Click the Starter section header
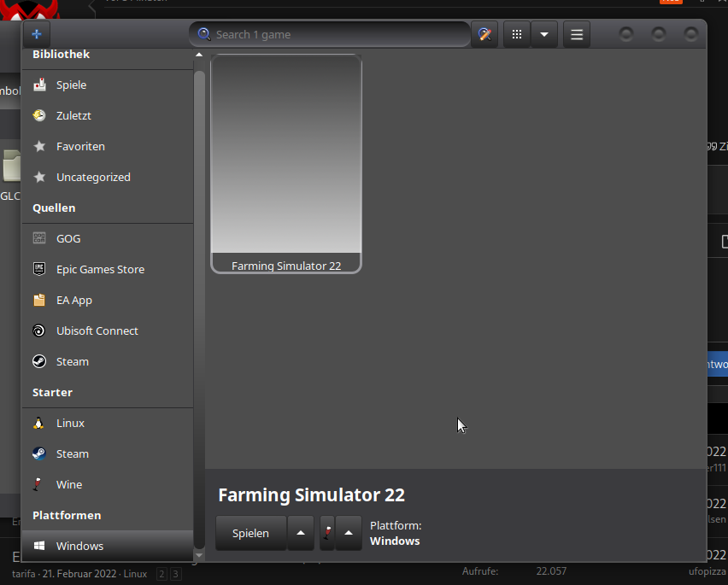Viewport: 728px width, 585px height. click(x=52, y=393)
